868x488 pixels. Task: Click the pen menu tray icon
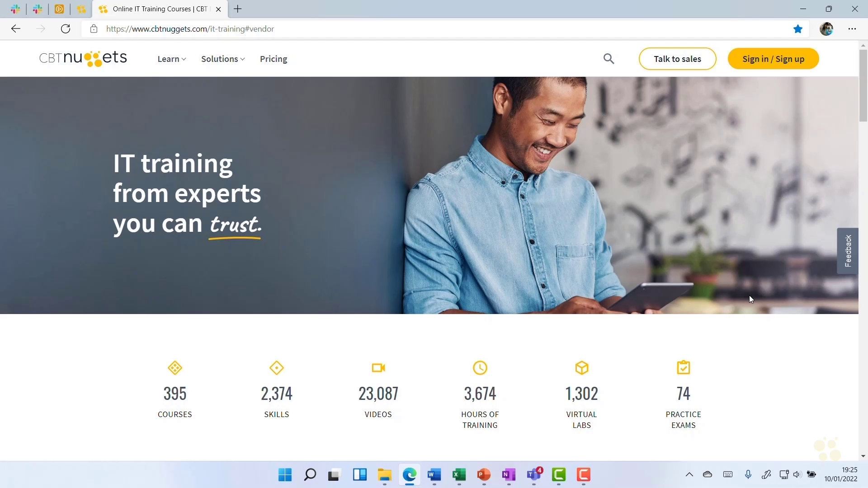pyautogui.click(x=766, y=474)
